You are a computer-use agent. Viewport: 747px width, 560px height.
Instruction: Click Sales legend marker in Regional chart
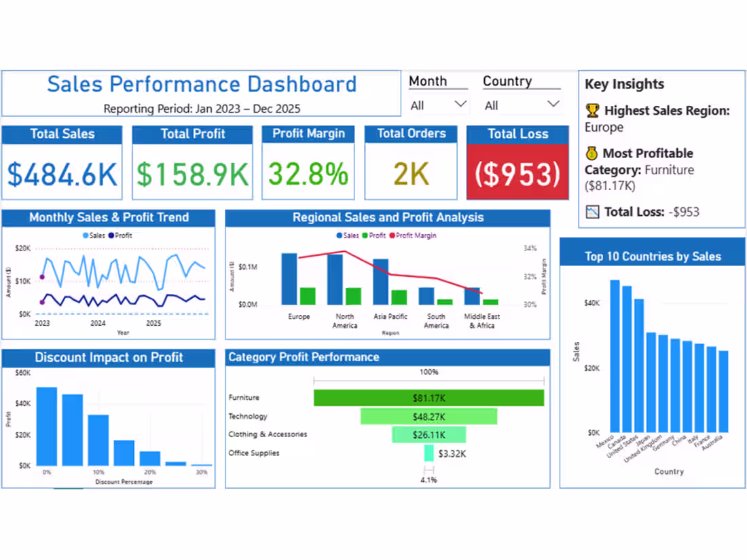point(339,236)
